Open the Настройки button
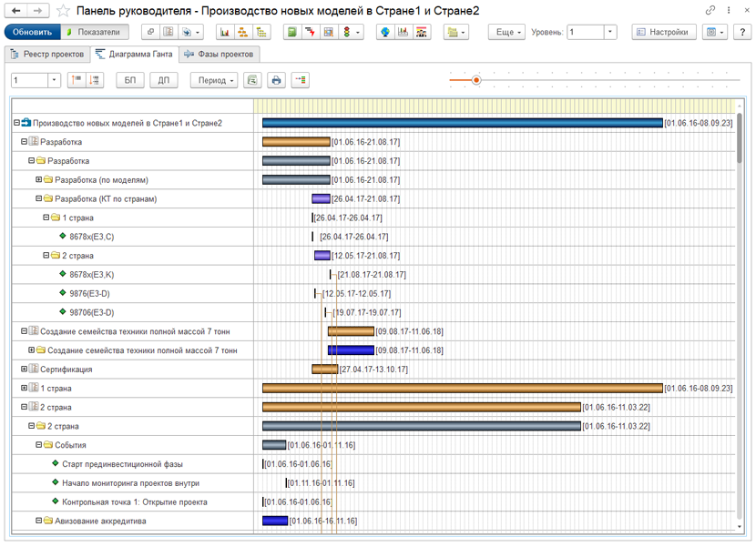Viewport: 756px width, 547px height. (664, 32)
